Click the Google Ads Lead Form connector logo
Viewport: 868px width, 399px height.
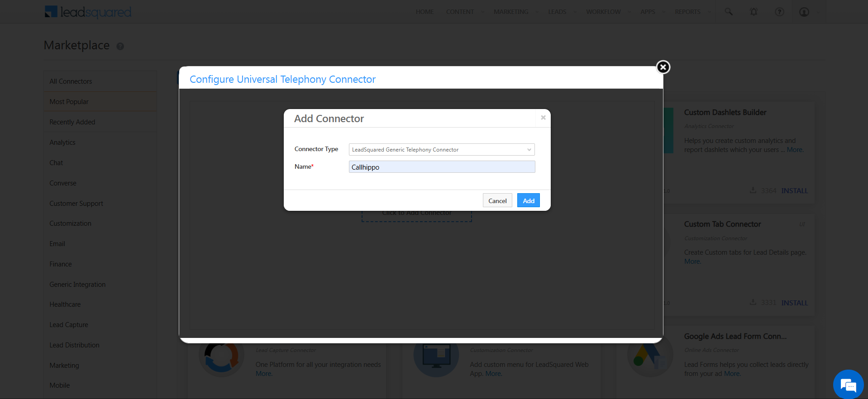(649, 356)
